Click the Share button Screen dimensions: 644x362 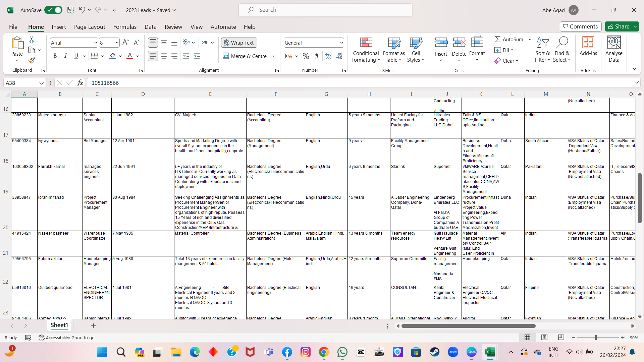point(619,26)
